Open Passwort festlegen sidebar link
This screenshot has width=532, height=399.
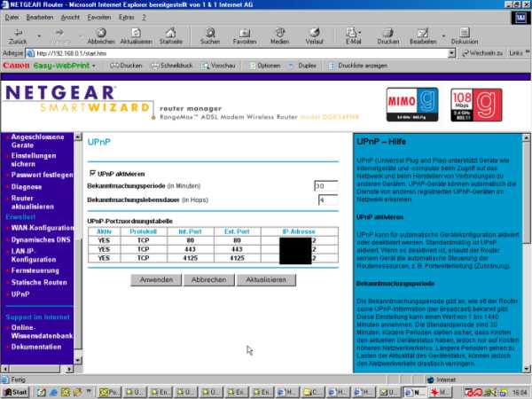click(x=42, y=175)
